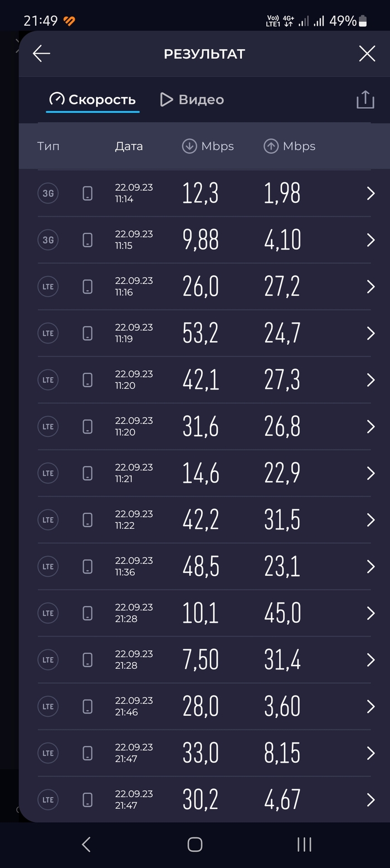The image size is (390, 868).
Task: Open the 21:28 result showing 10,1 Mbps download
Action: (x=369, y=613)
